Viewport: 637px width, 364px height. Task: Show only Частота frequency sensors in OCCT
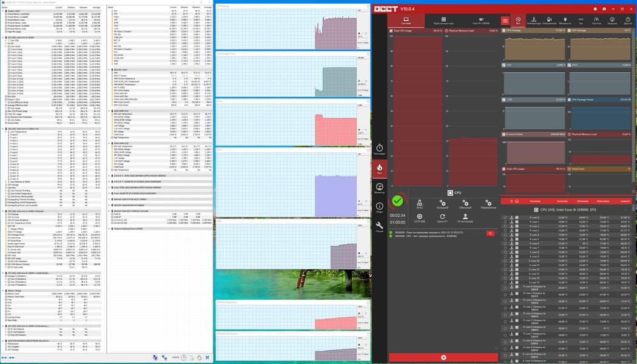[596, 21]
